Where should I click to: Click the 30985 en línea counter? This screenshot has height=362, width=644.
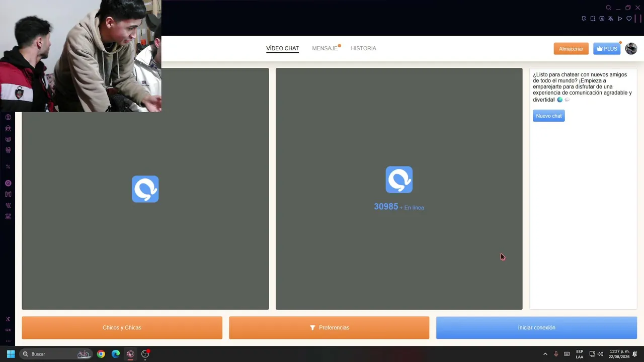click(399, 207)
